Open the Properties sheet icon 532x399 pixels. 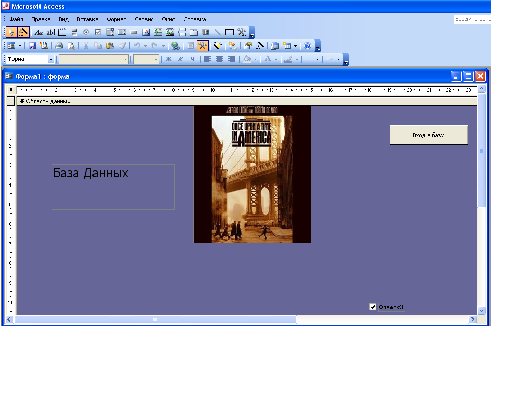point(248,46)
